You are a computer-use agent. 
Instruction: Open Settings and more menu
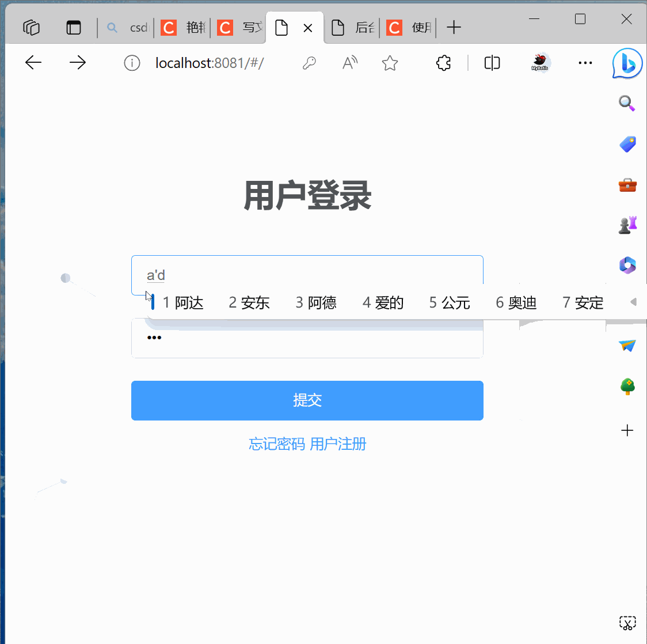(585, 63)
